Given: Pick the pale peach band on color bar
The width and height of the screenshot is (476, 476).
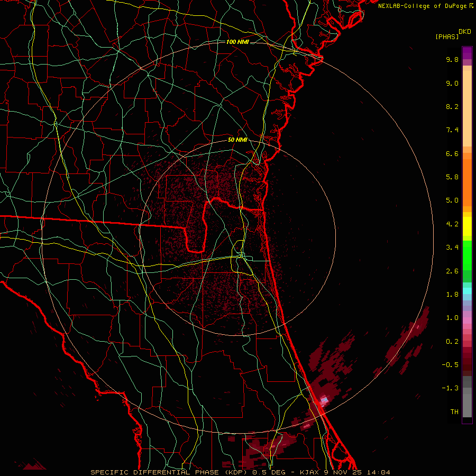Looking at the screenshot, I should pos(467,108).
